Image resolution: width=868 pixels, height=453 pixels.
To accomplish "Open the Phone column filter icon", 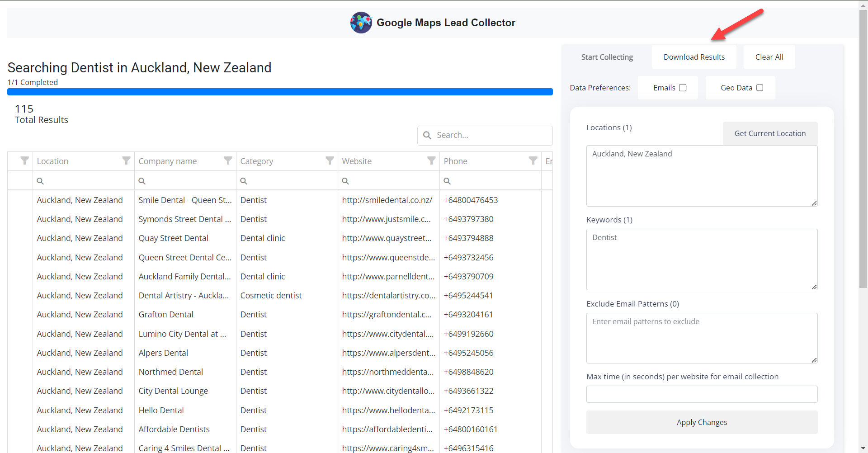I will [x=533, y=161].
